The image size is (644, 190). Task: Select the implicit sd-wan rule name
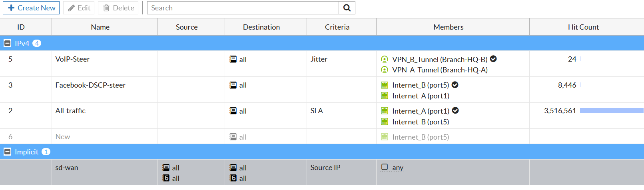coord(67,168)
